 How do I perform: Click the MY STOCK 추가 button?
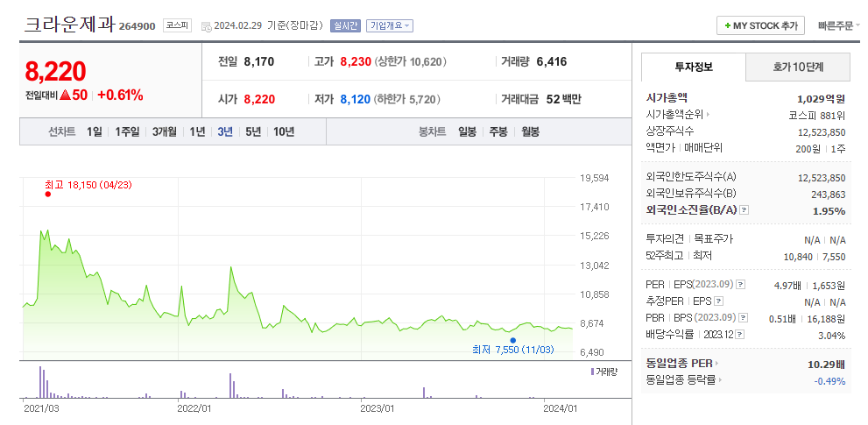(760, 25)
